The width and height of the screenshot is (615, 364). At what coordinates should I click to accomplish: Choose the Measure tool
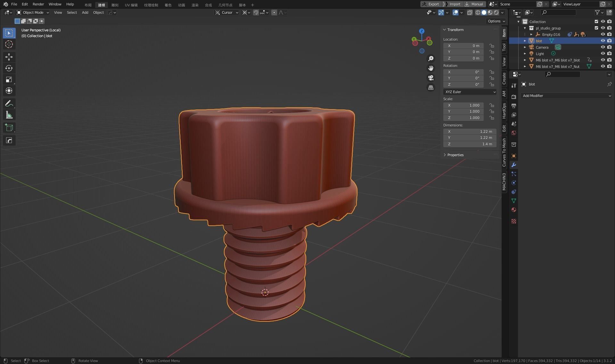tap(9, 115)
